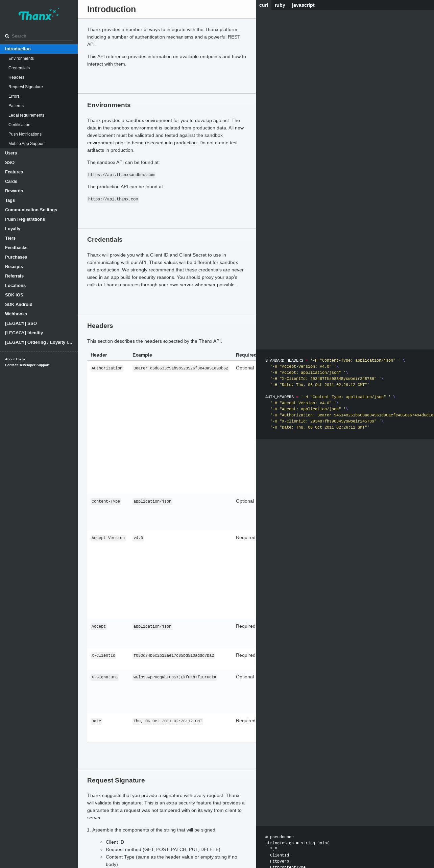Image resolution: width=434 pixels, height=868 pixels.
Task: Click the Content-Type header cell
Action: click(x=106, y=502)
